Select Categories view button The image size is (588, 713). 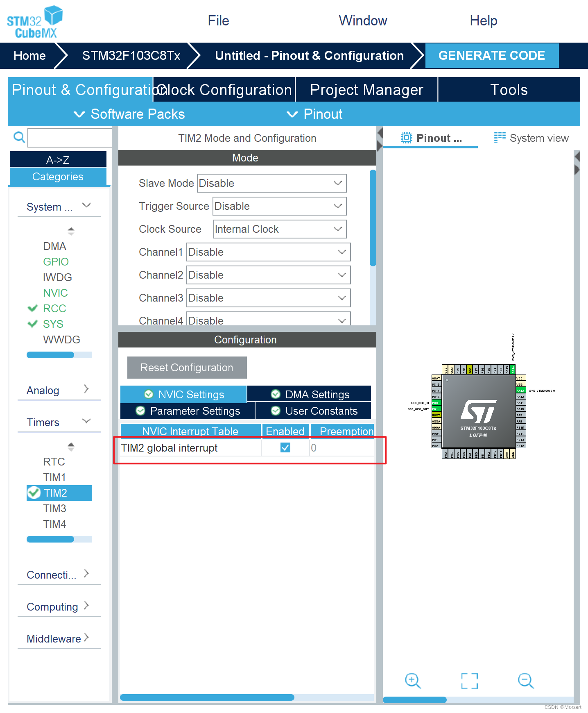58,177
